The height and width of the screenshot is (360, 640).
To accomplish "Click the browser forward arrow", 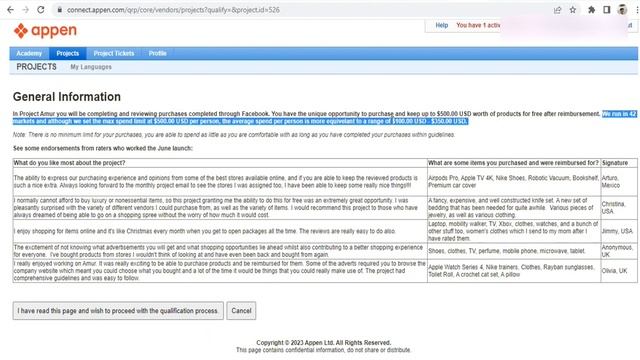I will 25,10.
